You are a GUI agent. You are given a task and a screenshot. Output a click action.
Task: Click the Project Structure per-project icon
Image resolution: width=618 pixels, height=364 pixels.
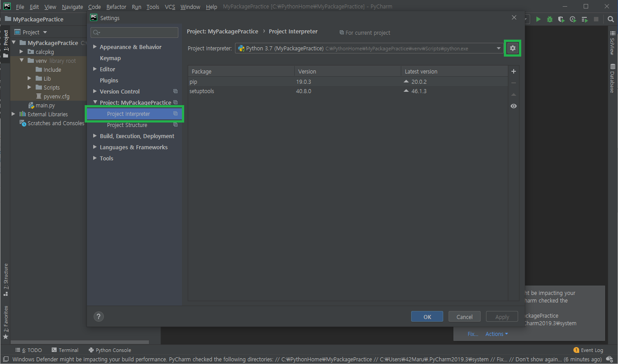[175, 125]
